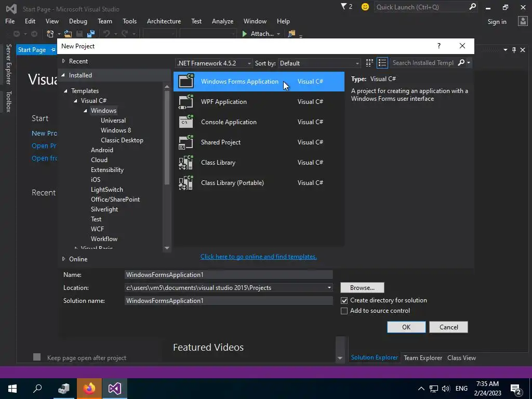The height and width of the screenshot is (399, 532).
Task: Select the Class Library (Portable) template icon
Action: [x=186, y=183]
